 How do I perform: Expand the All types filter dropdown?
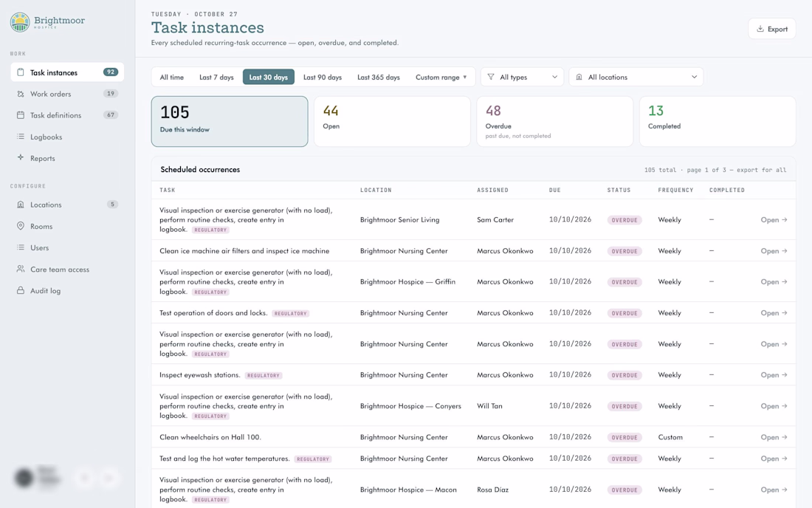click(x=522, y=77)
